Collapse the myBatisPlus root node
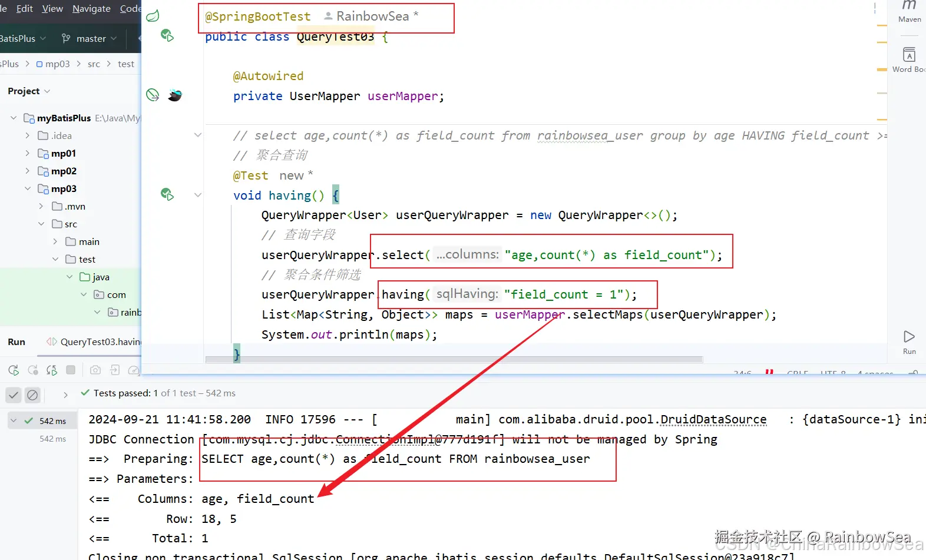Viewport: 926px width, 560px height. click(x=14, y=118)
